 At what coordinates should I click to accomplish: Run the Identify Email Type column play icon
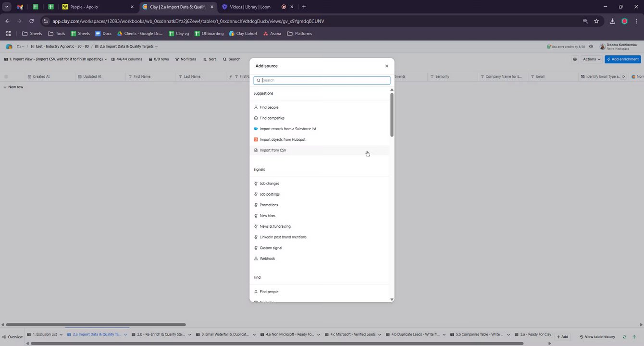pos(624,76)
